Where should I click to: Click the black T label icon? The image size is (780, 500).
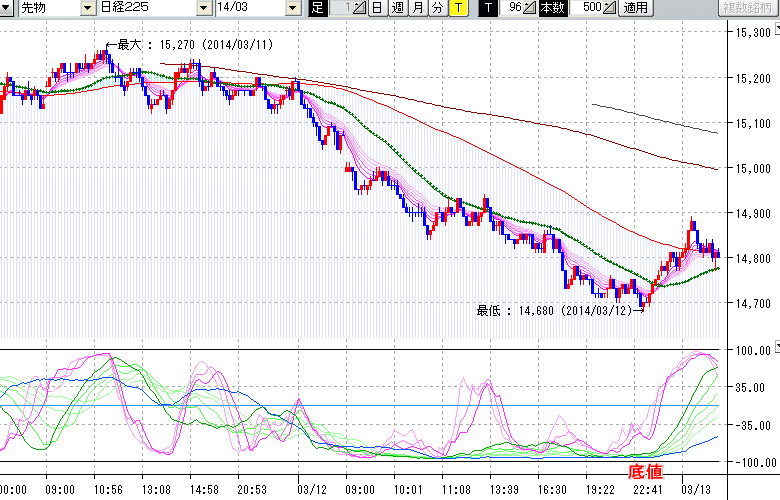[487, 8]
